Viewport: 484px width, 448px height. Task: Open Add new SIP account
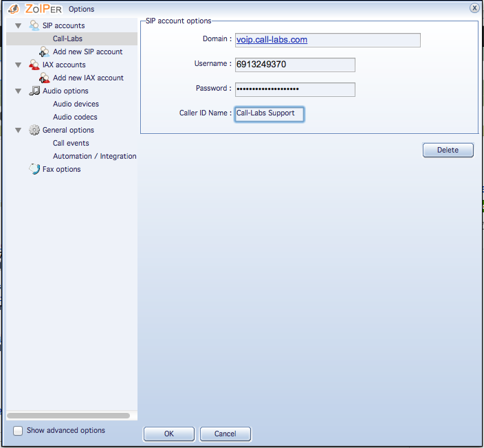coord(88,52)
